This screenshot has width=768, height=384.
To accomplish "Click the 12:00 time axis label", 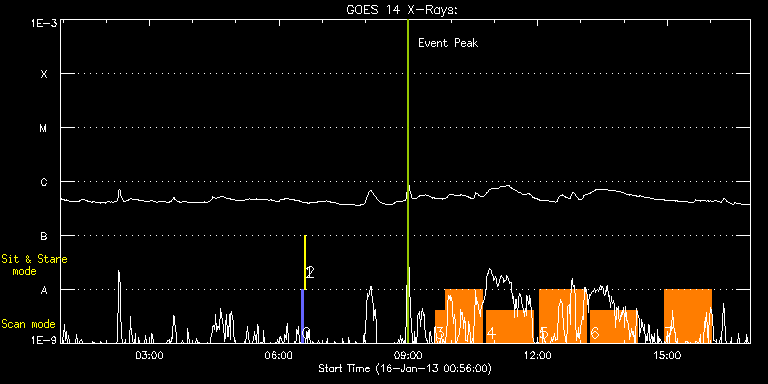I will coord(538,355).
